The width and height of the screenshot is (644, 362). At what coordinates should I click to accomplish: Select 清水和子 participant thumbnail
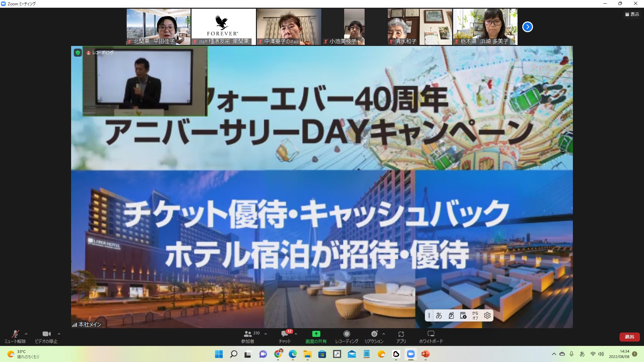tap(420, 27)
